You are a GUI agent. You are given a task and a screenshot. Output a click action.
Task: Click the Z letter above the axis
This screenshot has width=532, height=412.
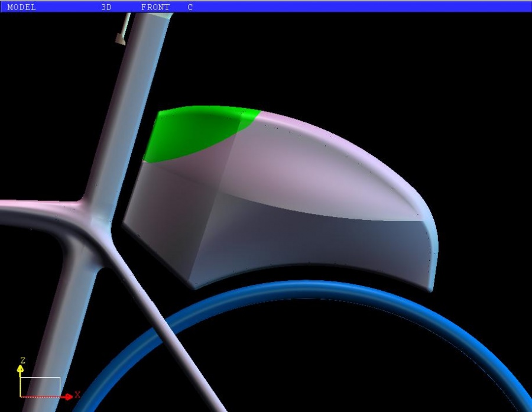[22, 360]
